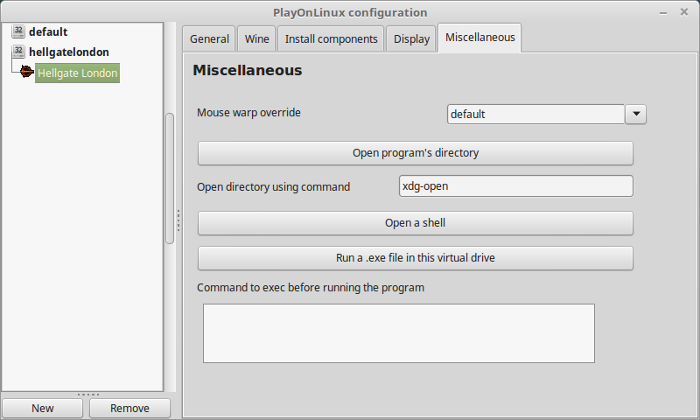Switch to the Display tab
Screen dimensions: 700x420
(x=411, y=39)
